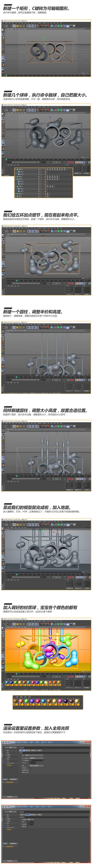The image size is (94, 868).
Task: Open 渲染器 dropdown in the upper render settings dialog
Action: (x=12, y=747)
